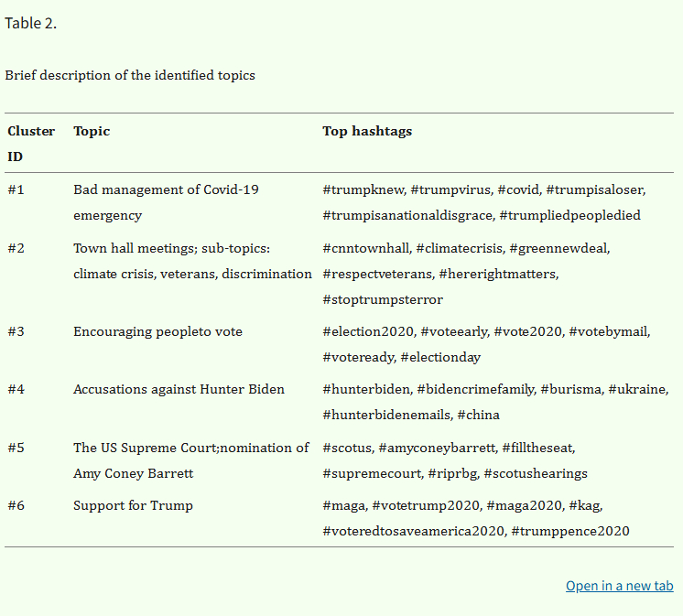This screenshot has height=616, width=683.
Task: Click the #trumpknew hashtags cell
Action: coord(483,202)
